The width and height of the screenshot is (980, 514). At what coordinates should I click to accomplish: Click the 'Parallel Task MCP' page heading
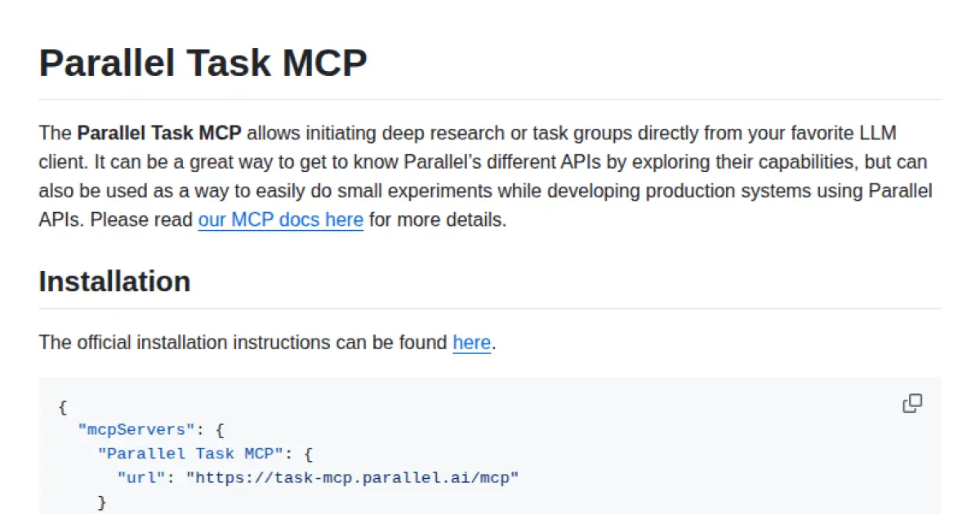(203, 62)
